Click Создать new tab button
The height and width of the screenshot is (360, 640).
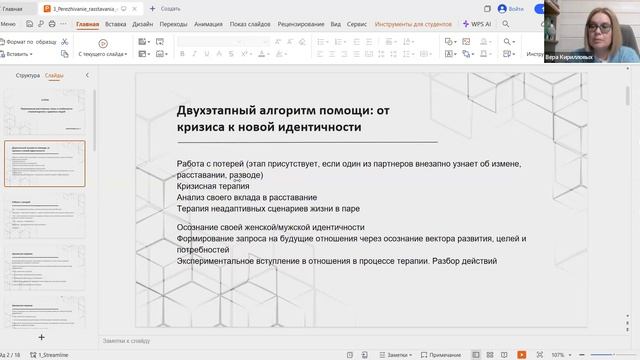coord(165,9)
